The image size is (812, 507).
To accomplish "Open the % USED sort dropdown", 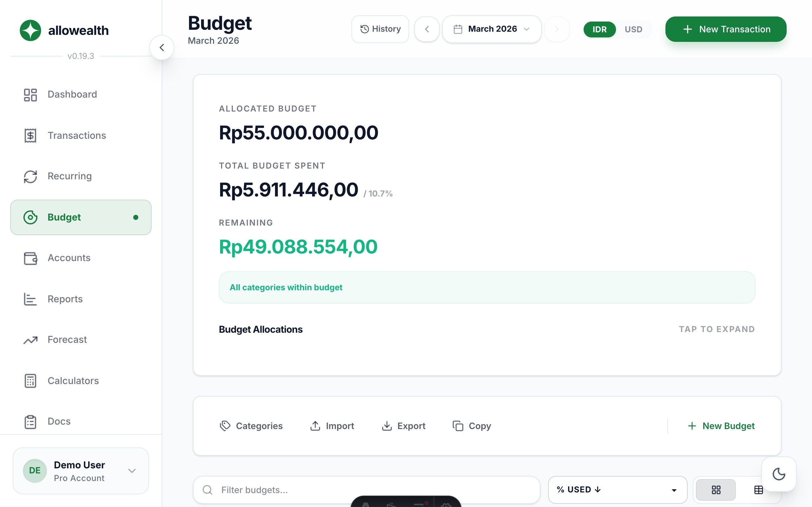I will coord(617,490).
